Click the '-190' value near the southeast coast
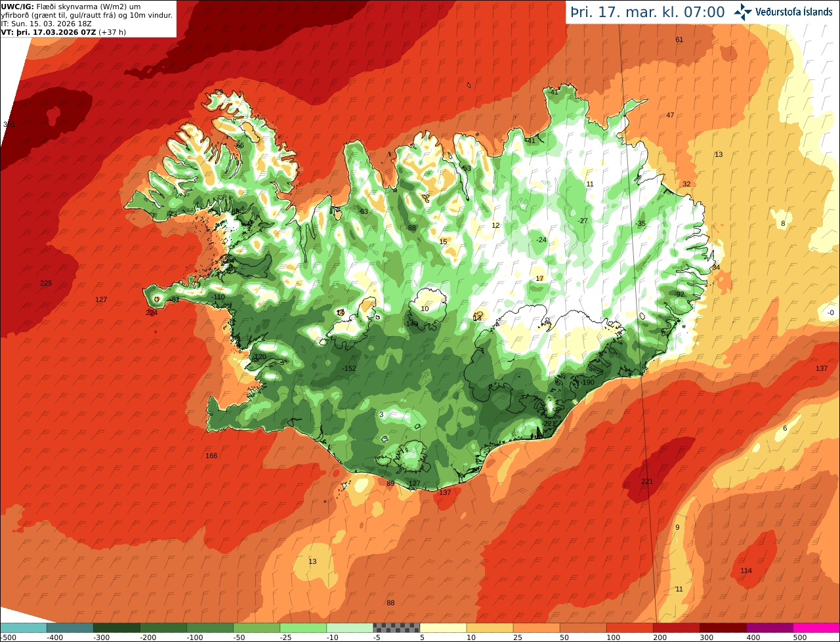Screen dimensions: 840x642 [587, 383]
